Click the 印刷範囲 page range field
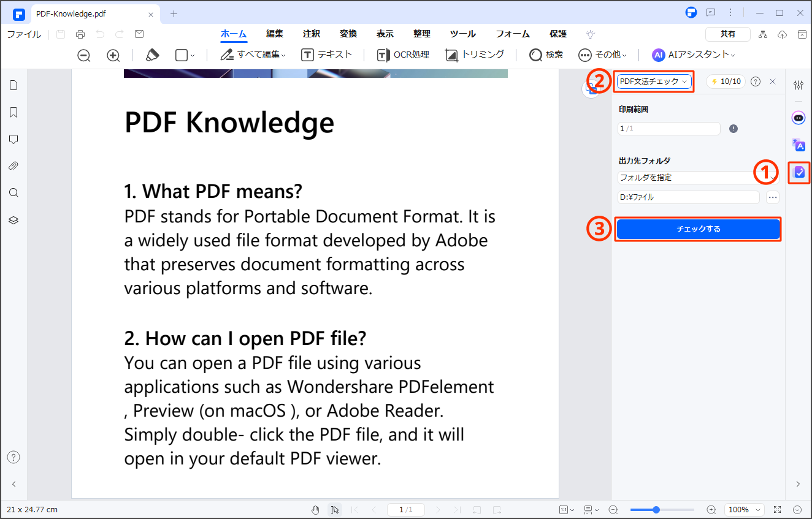The height and width of the screenshot is (519, 812). (x=669, y=129)
